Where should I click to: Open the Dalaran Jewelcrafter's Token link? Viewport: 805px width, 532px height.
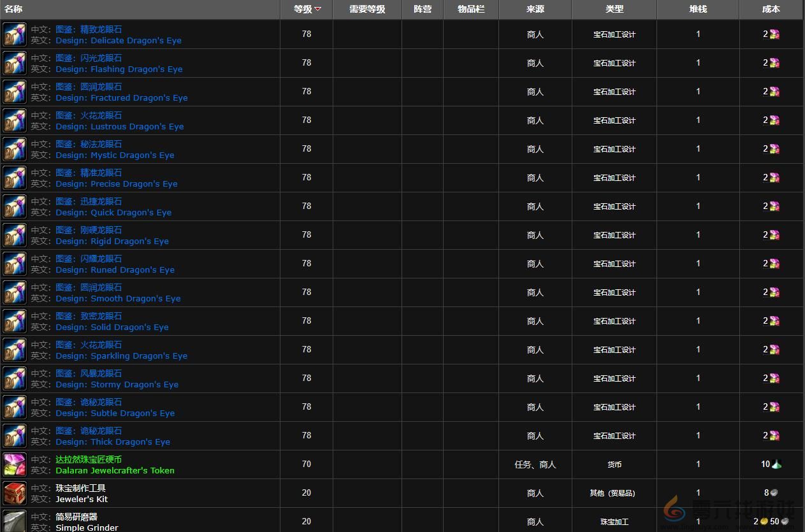click(x=115, y=471)
